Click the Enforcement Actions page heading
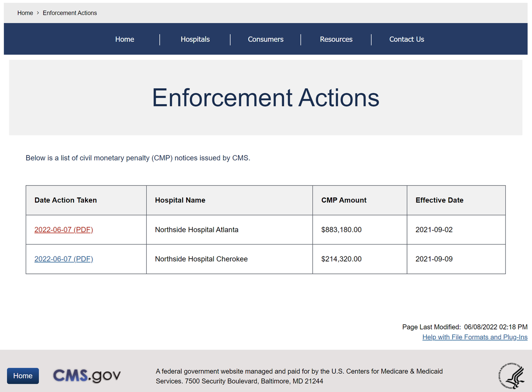Viewport: 532px width, 392px height. 266,97
